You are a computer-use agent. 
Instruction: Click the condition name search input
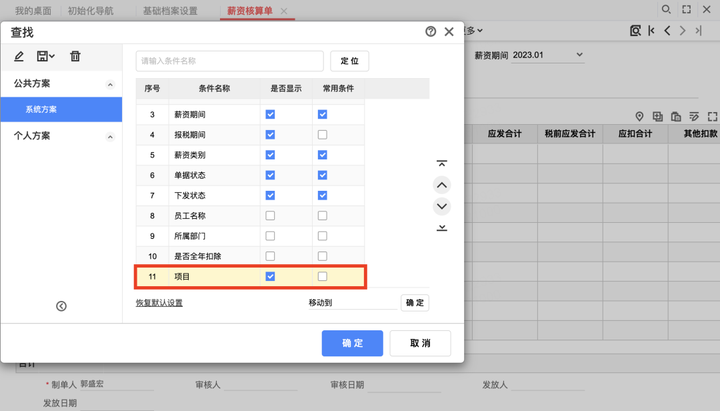tap(230, 61)
